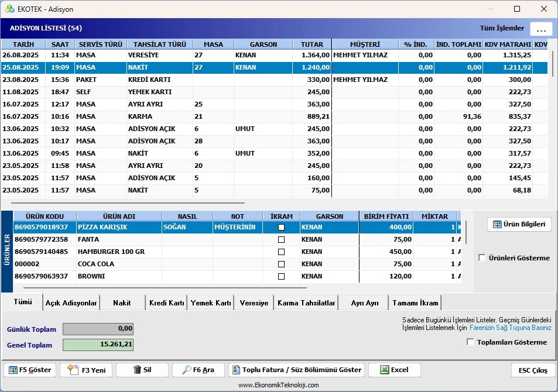Select the Ayrı Ayrı tab

(364, 302)
